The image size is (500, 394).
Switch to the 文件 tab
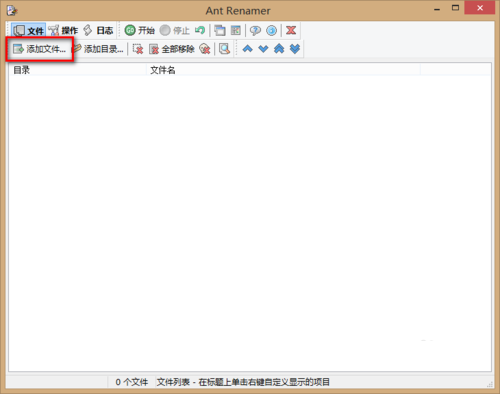point(29,31)
